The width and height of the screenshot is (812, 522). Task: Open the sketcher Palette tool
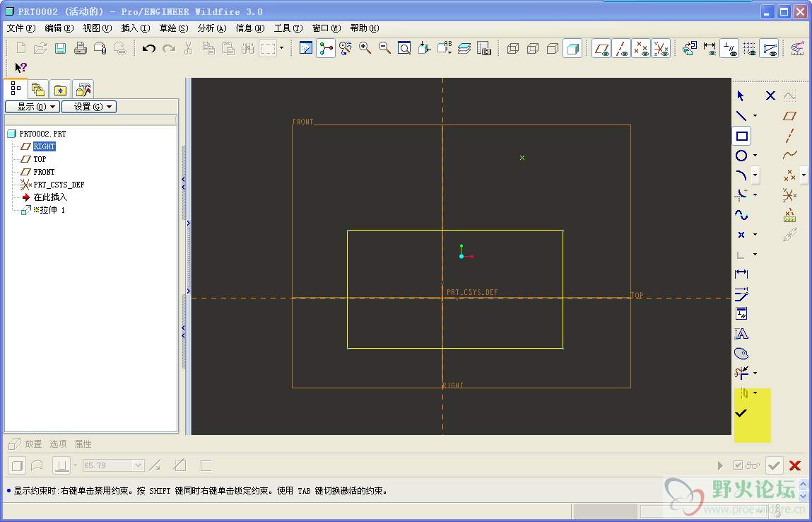point(741,354)
